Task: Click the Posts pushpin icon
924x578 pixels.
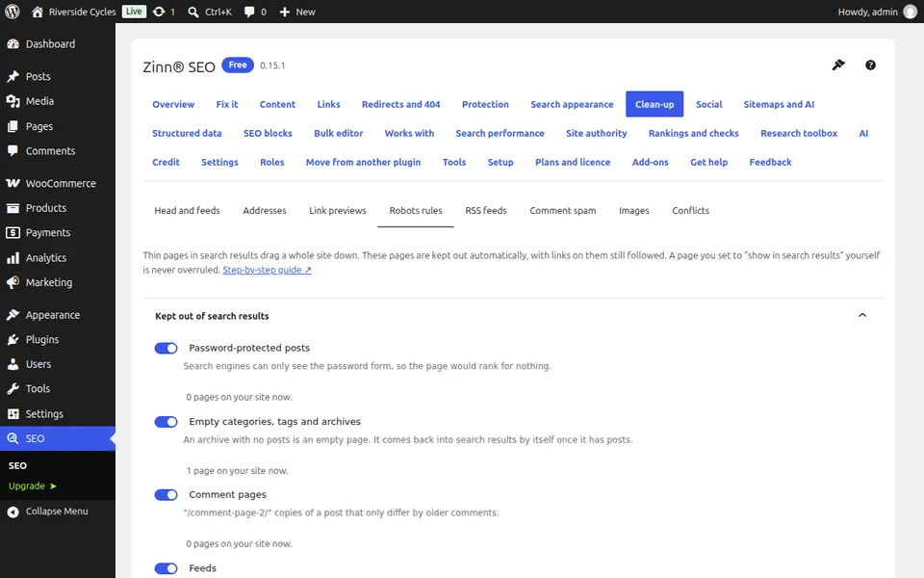Action: pyautogui.click(x=13, y=76)
